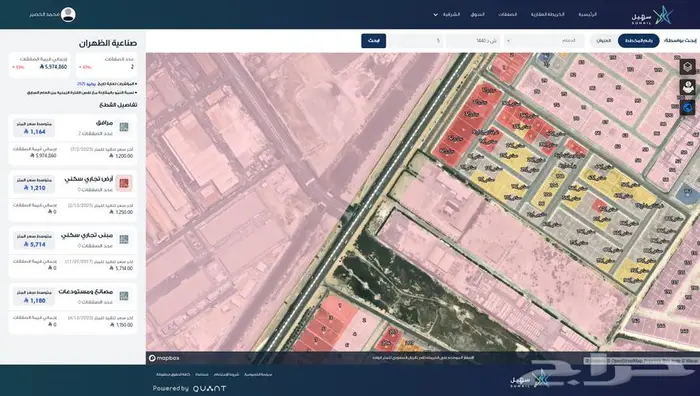Click the مبنى تجاري سكني category icon
The image size is (700, 396).
(124, 240)
